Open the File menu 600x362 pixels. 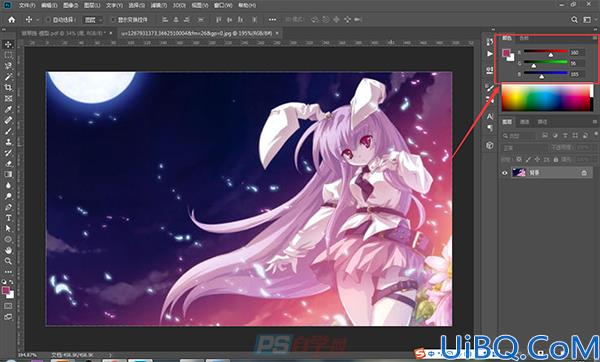27,5
